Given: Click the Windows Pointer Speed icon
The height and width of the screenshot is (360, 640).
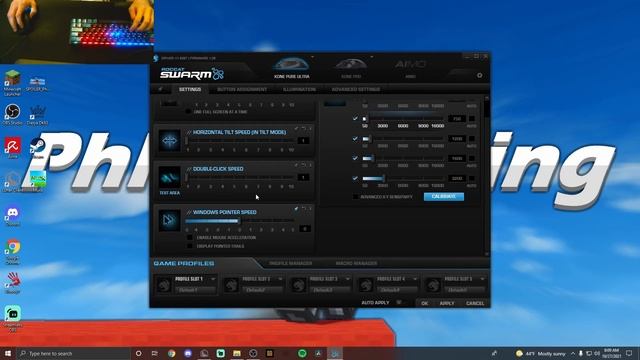Looking at the screenshot, I should point(169,220).
